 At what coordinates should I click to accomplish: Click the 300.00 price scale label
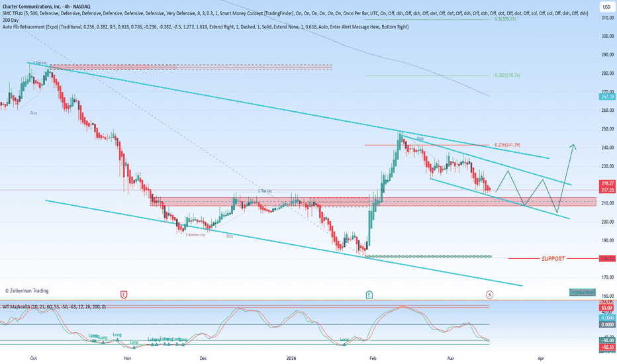tap(608, 36)
